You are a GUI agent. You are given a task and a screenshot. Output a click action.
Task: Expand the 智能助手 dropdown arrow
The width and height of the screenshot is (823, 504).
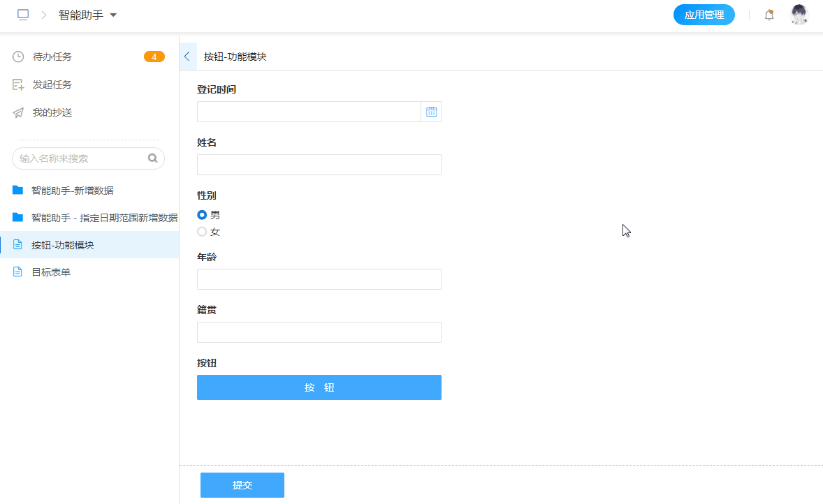tap(113, 15)
